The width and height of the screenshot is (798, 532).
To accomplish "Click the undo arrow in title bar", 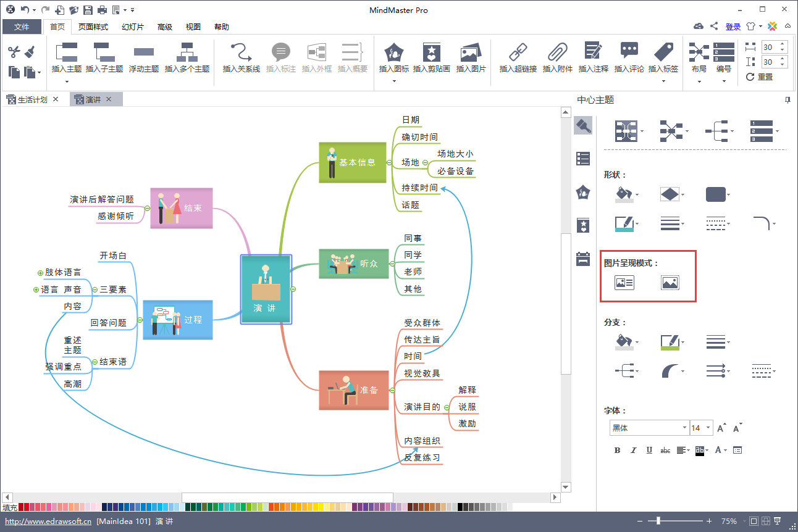I will point(25,10).
